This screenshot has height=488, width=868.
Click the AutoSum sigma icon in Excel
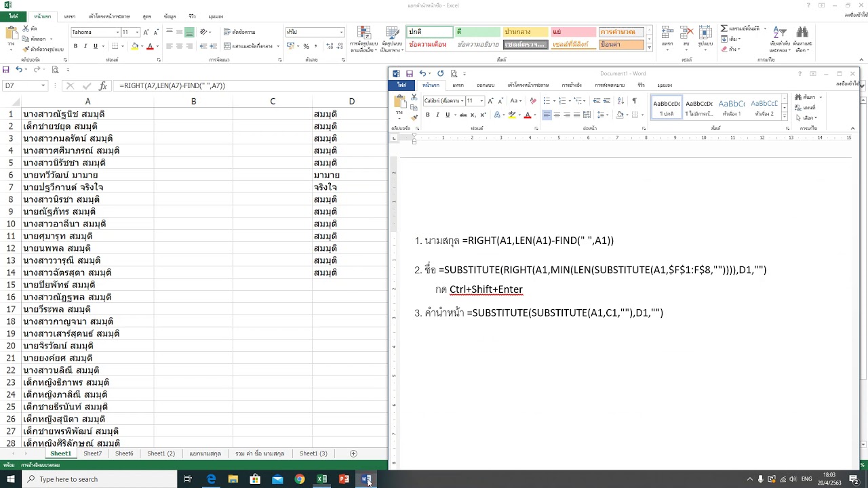coord(724,28)
